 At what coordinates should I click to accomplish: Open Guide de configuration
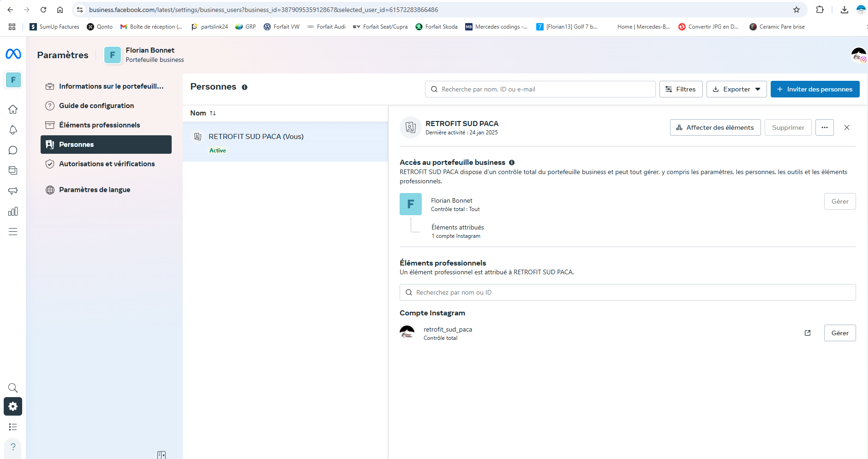pyautogui.click(x=106, y=106)
